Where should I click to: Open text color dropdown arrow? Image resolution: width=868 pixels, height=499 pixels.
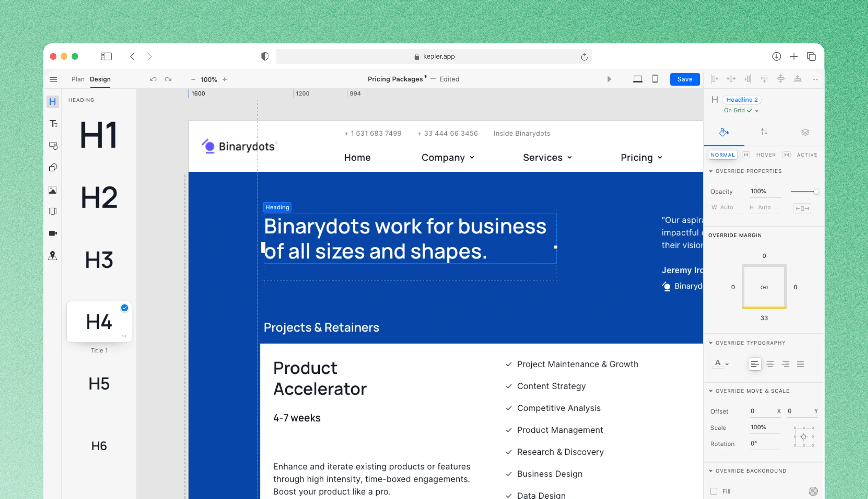point(727,364)
